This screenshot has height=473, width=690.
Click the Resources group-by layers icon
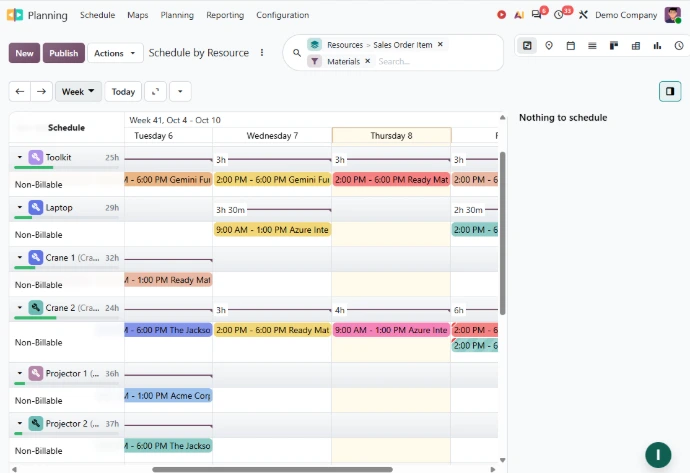pos(314,45)
